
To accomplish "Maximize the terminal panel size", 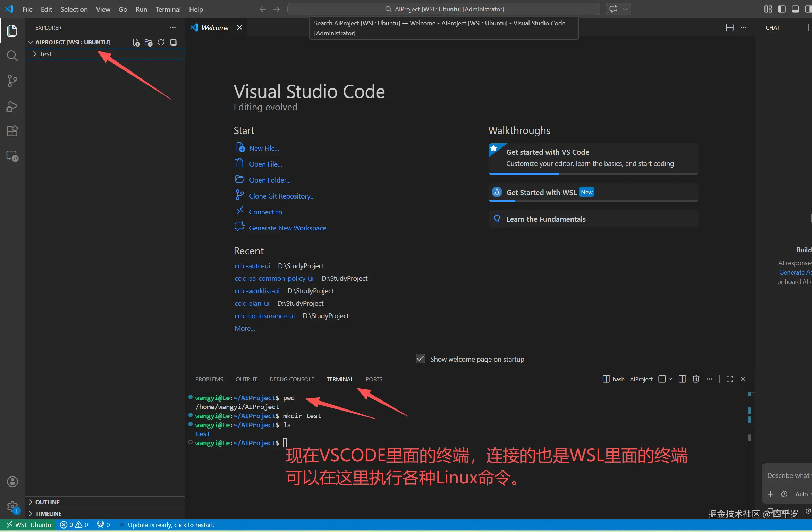I will click(729, 379).
